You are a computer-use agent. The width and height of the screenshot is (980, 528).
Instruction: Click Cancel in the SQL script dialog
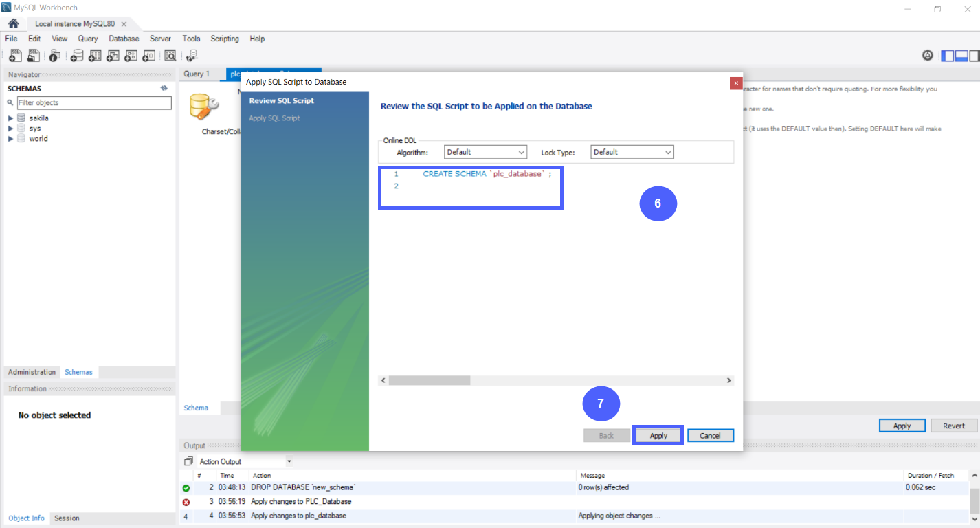pos(710,436)
